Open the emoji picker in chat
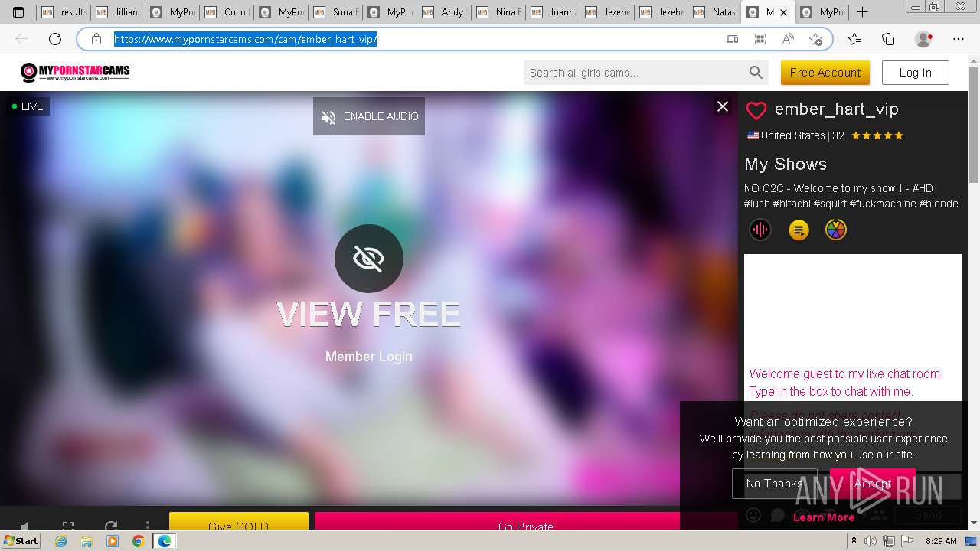The width and height of the screenshot is (980, 551). (x=753, y=515)
